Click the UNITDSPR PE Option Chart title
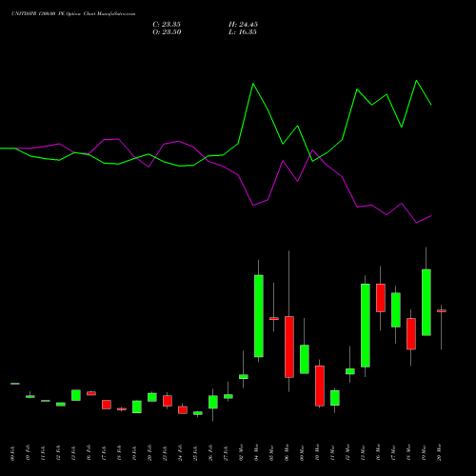This screenshot has height=476, width=476. [73, 14]
